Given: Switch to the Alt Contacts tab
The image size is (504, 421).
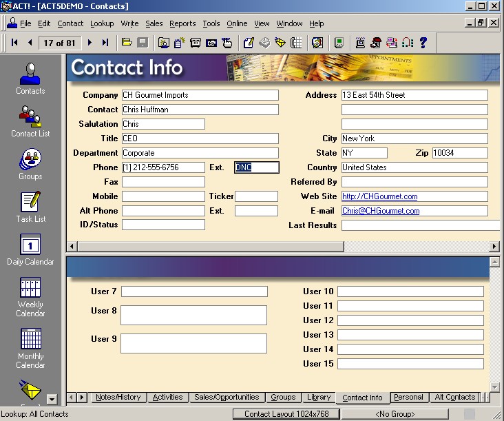Looking at the screenshot, I should click(x=454, y=397).
